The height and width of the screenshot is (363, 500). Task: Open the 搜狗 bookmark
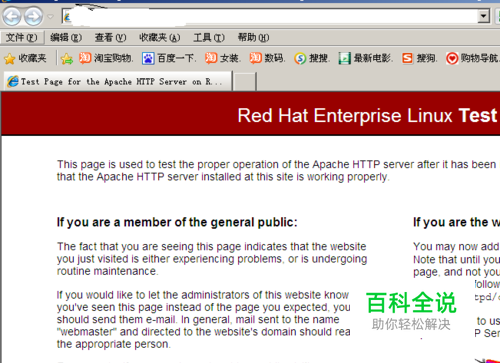419,58
